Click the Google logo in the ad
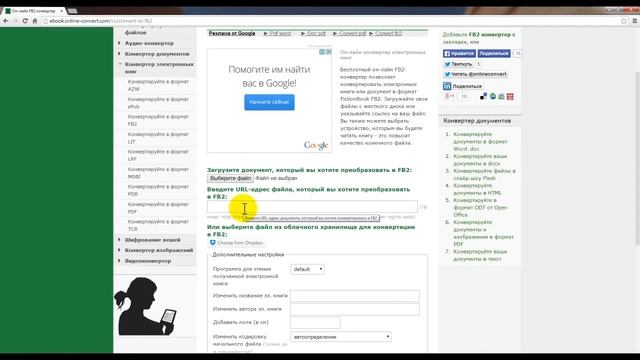The width and height of the screenshot is (640, 360). tap(316, 145)
